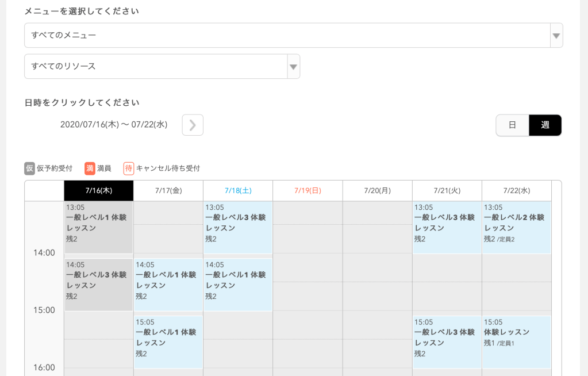This screenshot has height=376, width=588.
Task: Expand the すべてのリソース dropdown
Action: tap(155, 66)
